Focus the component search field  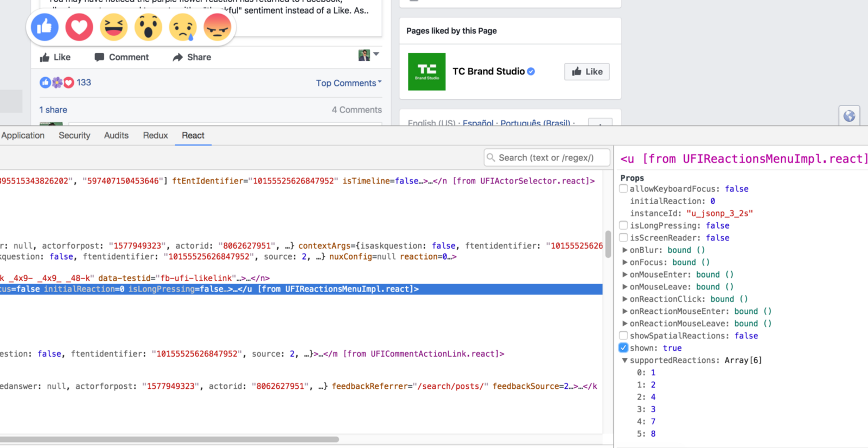[x=547, y=157]
